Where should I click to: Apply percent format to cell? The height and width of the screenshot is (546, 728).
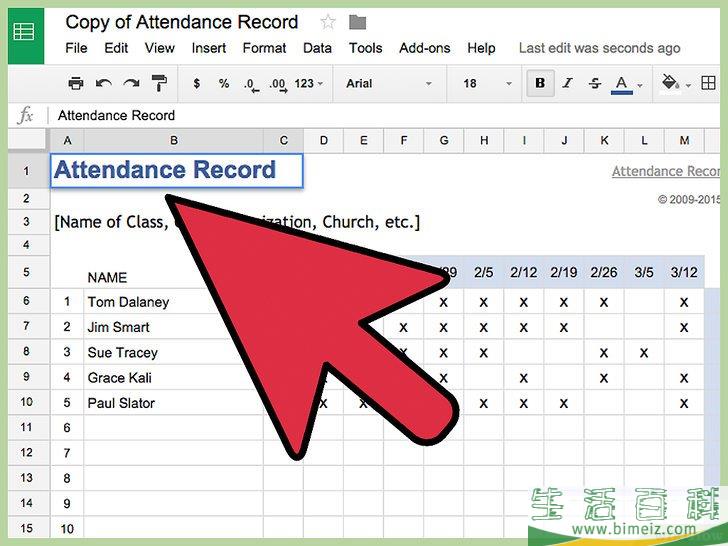223,84
